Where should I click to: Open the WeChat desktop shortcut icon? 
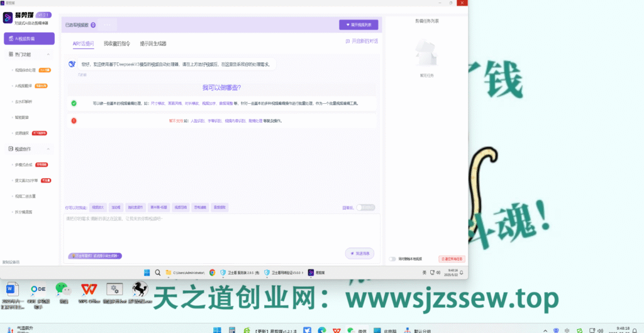[x=62, y=290]
